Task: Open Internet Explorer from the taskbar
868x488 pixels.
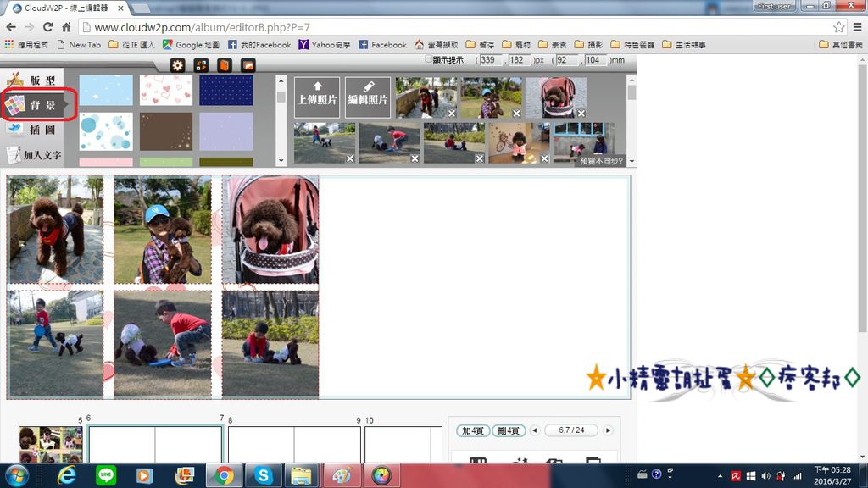Action: click(66, 475)
